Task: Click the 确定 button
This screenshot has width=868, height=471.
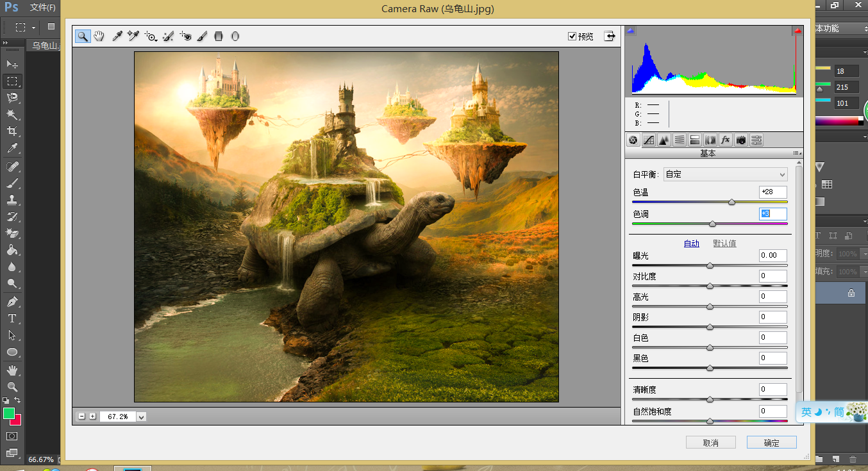Action: [x=772, y=443]
